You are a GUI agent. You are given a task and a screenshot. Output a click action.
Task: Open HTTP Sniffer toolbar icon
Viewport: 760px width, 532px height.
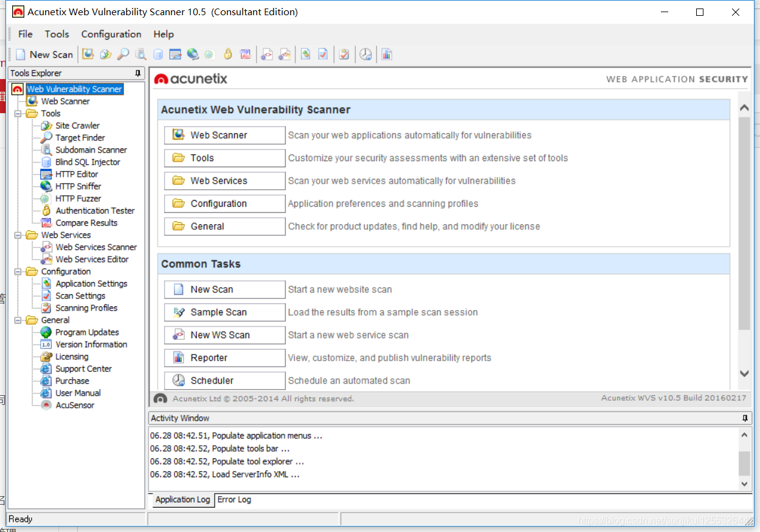pos(193,55)
